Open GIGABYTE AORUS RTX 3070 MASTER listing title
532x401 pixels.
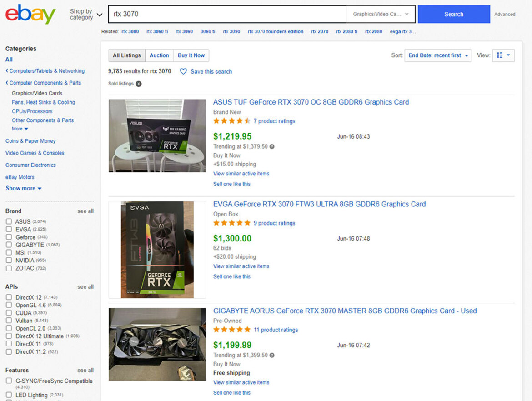click(x=345, y=311)
